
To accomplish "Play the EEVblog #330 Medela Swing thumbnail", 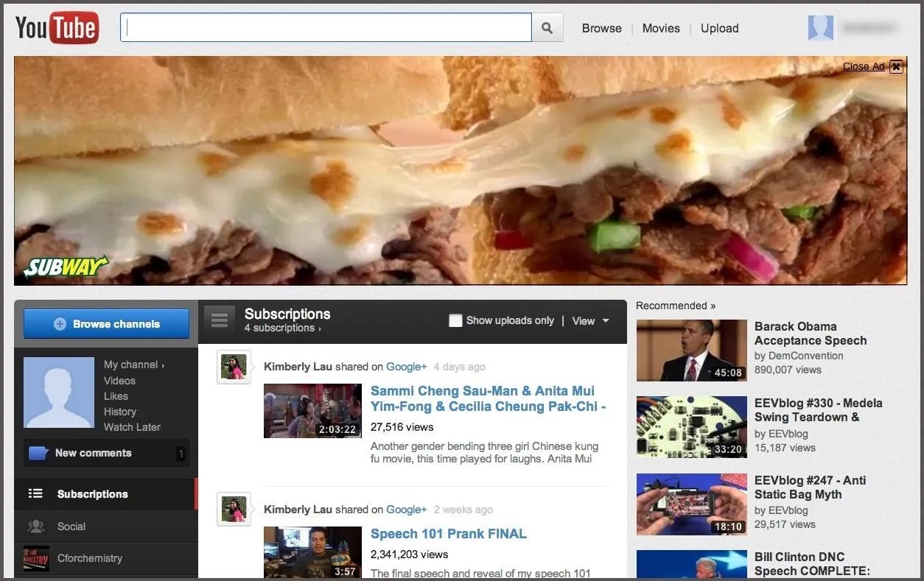I will tap(692, 427).
